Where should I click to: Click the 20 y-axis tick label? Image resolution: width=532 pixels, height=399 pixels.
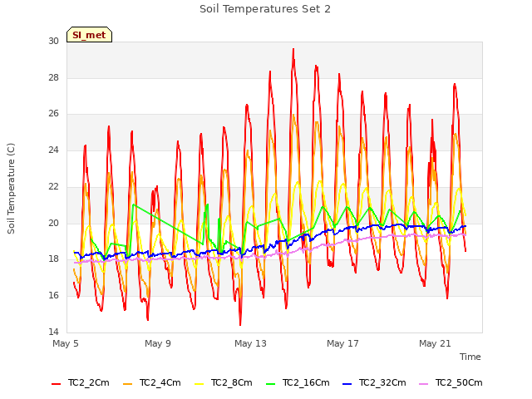coord(53,223)
